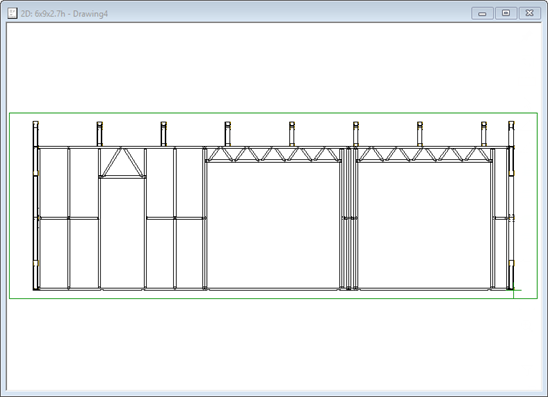Select the leftmost rafter stub above the wall
Viewport: 548px width, 397px height.
[x=36, y=133]
